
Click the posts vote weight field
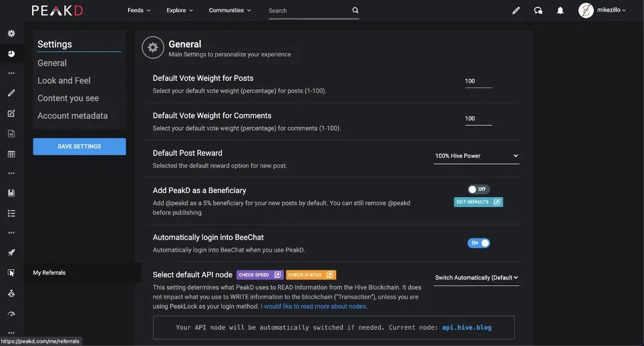(x=478, y=81)
